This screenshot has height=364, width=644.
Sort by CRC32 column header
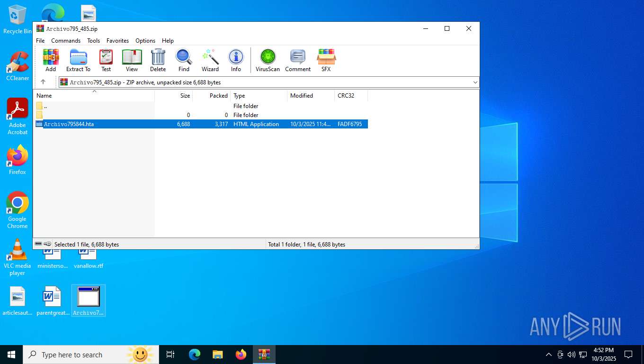pos(351,96)
